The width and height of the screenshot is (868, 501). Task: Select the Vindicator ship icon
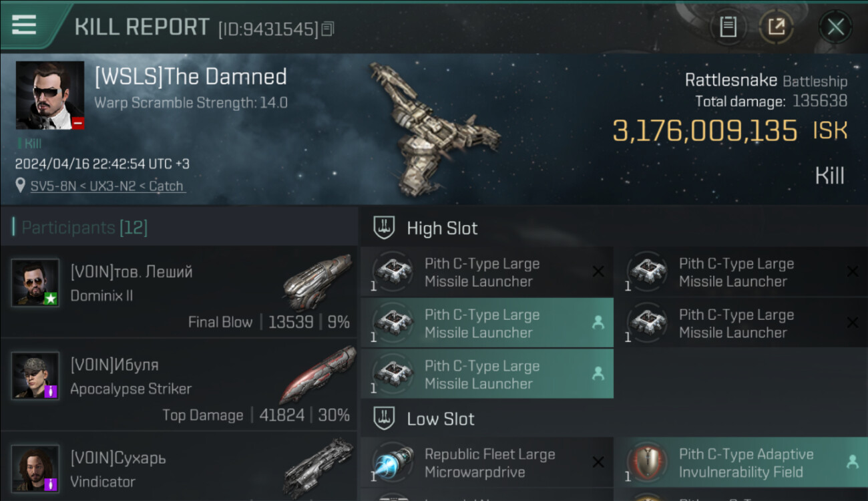(318, 467)
